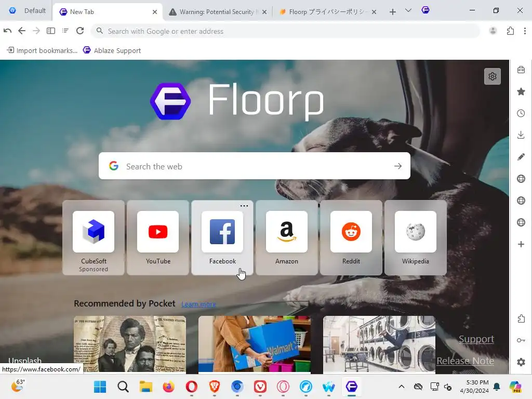
Task: Open the Reddit shortcut tile
Action: point(351,237)
